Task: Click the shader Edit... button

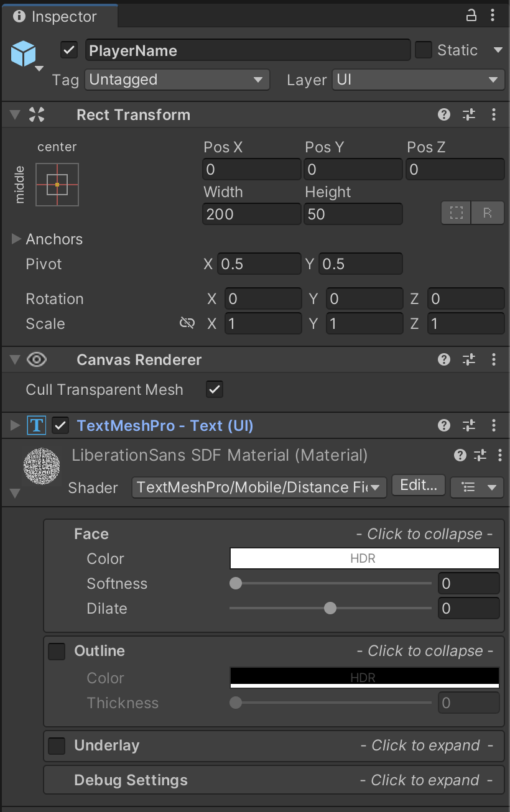Action: (419, 486)
